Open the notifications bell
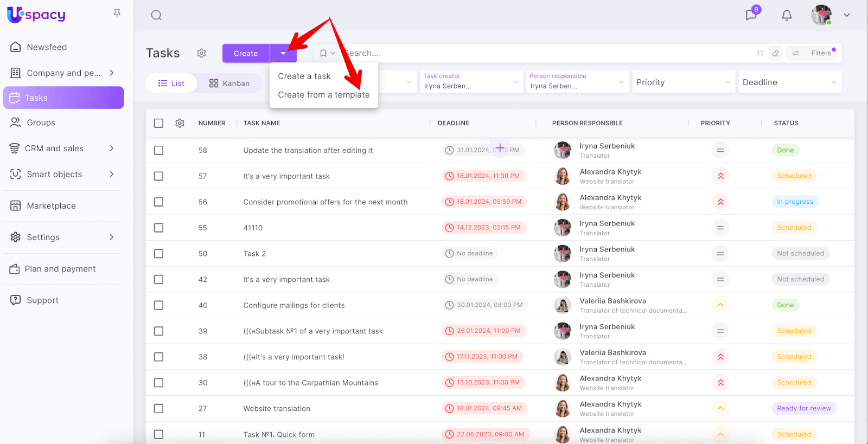This screenshot has height=444, width=868. (787, 15)
